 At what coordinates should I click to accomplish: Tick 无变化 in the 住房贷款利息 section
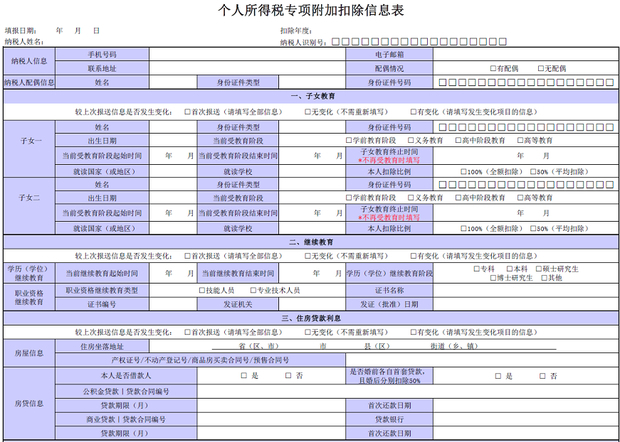pos(308,332)
